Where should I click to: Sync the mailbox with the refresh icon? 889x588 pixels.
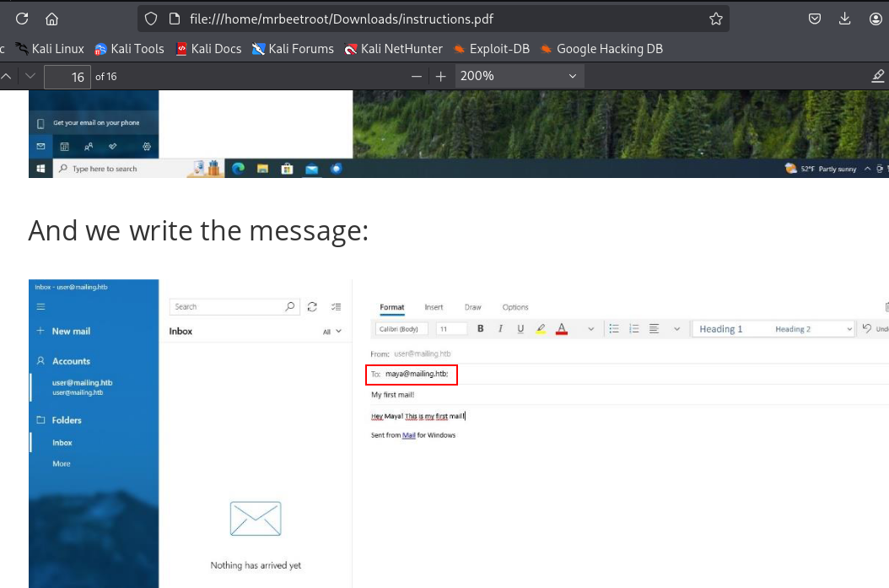pyautogui.click(x=312, y=307)
